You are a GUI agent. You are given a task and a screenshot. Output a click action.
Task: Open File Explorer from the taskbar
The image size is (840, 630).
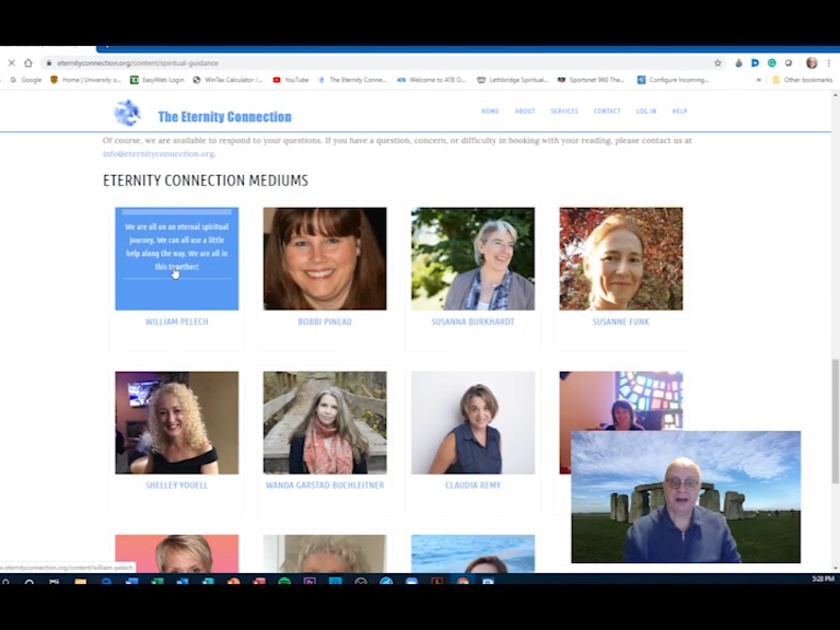(x=80, y=581)
